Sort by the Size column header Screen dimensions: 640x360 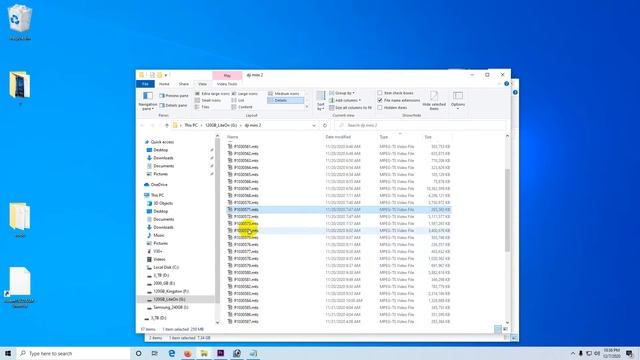(428, 137)
